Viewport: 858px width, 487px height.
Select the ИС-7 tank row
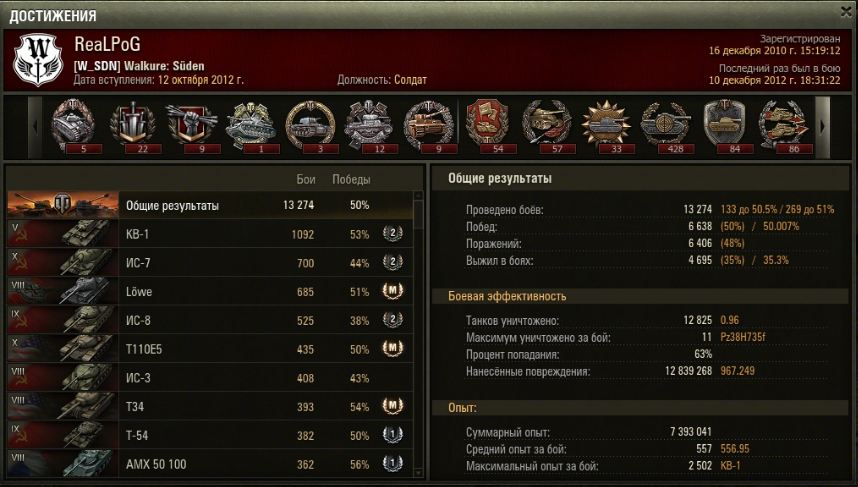coord(210,263)
